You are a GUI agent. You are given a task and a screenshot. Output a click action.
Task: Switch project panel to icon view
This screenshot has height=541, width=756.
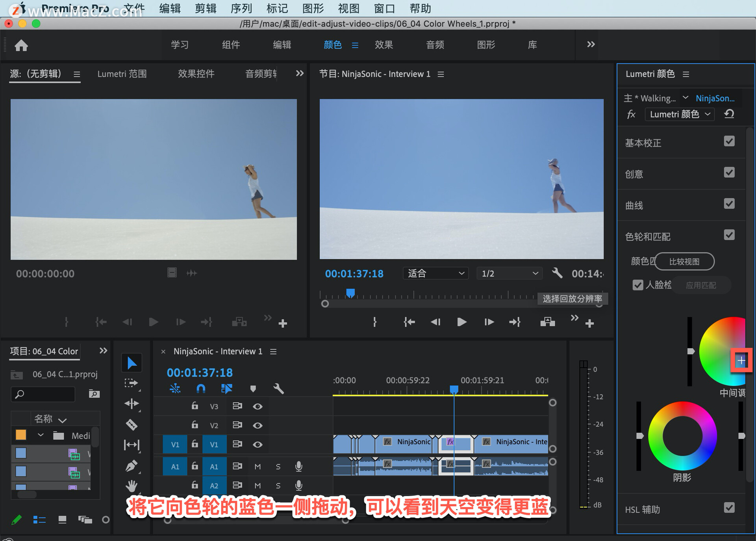62,520
